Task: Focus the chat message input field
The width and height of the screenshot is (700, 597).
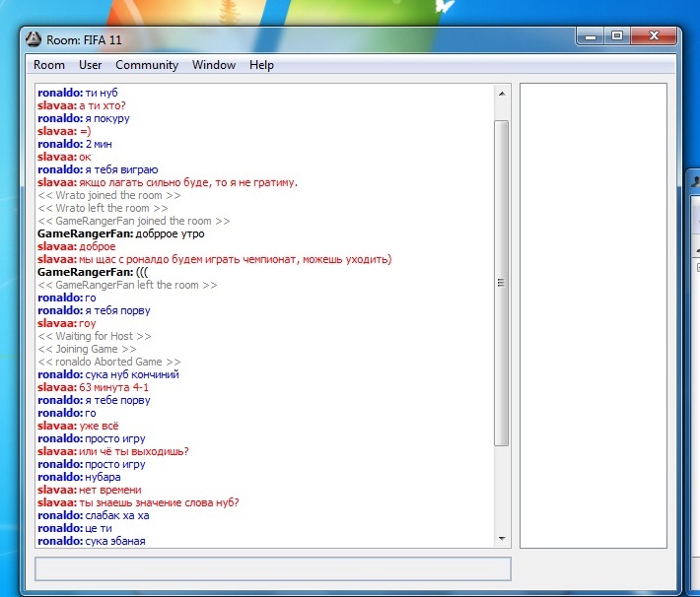Action: click(273, 568)
